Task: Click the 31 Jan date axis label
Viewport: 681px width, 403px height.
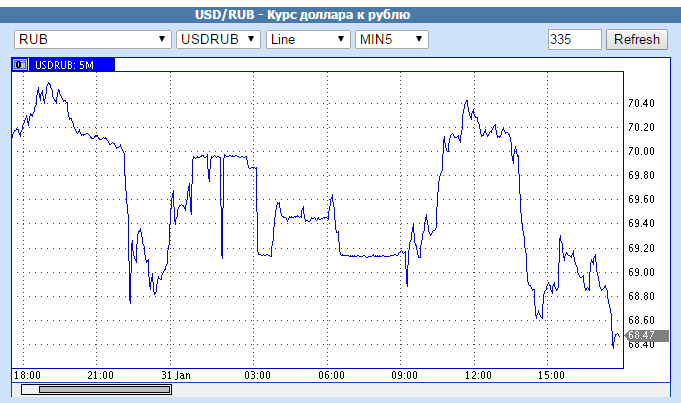Action: coord(175,375)
